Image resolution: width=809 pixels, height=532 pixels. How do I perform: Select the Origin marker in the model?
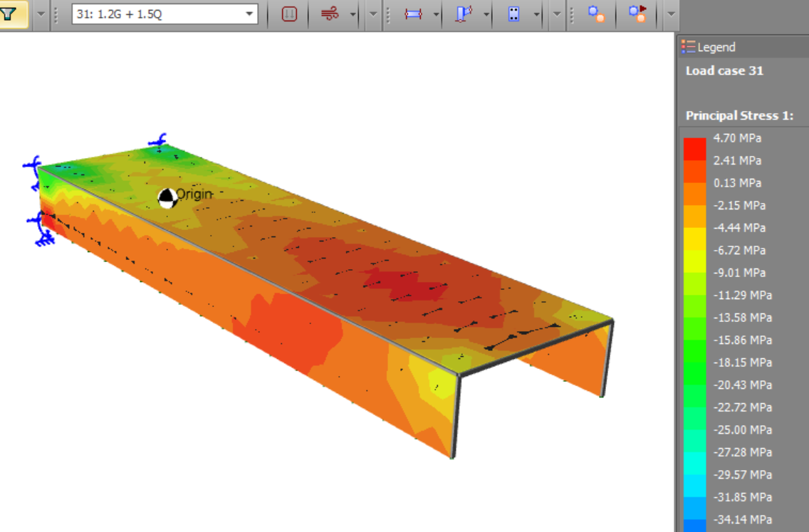coord(167,198)
